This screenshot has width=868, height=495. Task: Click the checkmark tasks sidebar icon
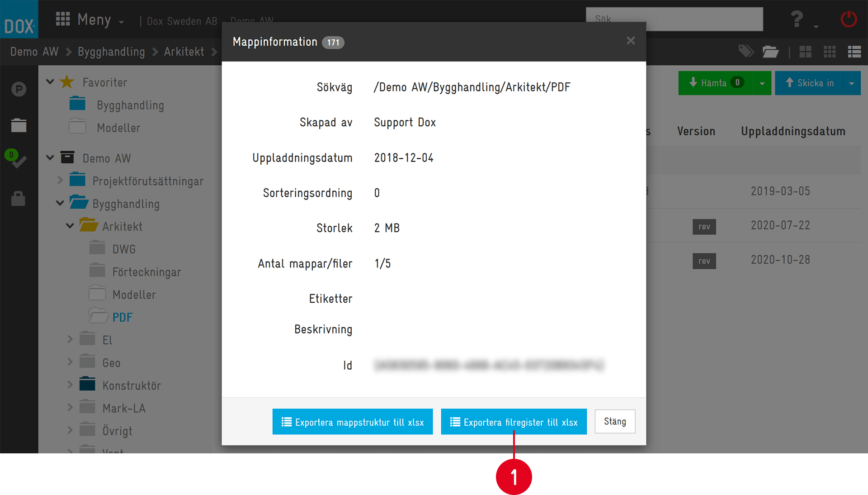pyautogui.click(x=16, y=159)
